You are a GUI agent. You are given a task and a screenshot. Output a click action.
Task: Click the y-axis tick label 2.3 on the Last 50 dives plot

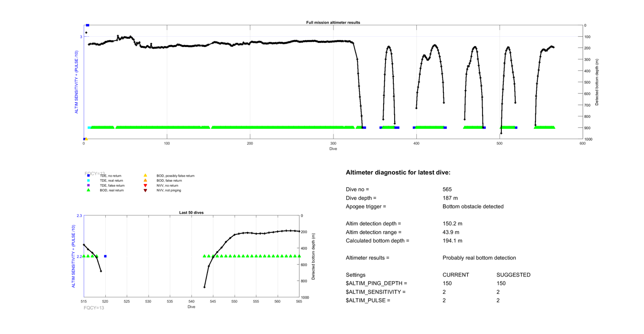79,216
